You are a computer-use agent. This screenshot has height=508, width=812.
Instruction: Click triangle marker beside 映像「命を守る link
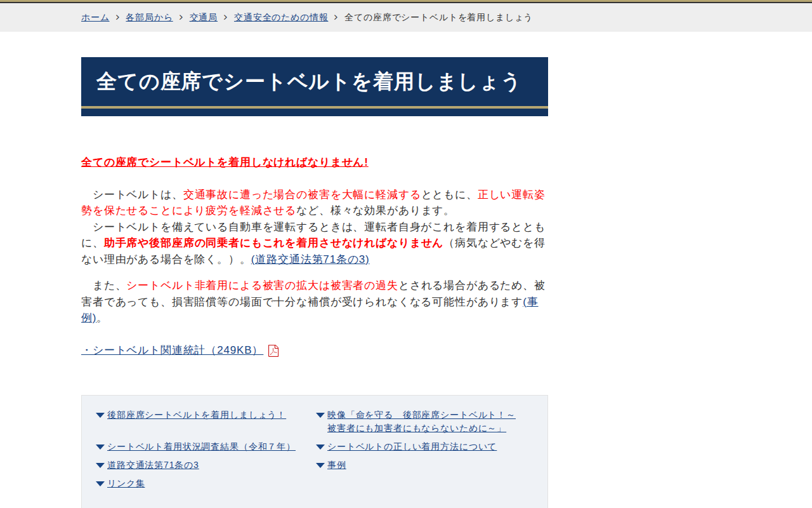point(320,415)
